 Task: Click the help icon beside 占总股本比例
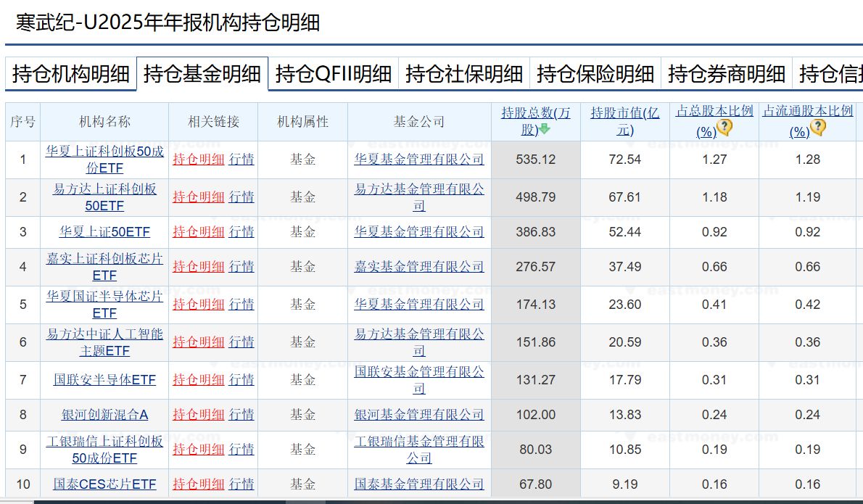(x=724, y=129)
